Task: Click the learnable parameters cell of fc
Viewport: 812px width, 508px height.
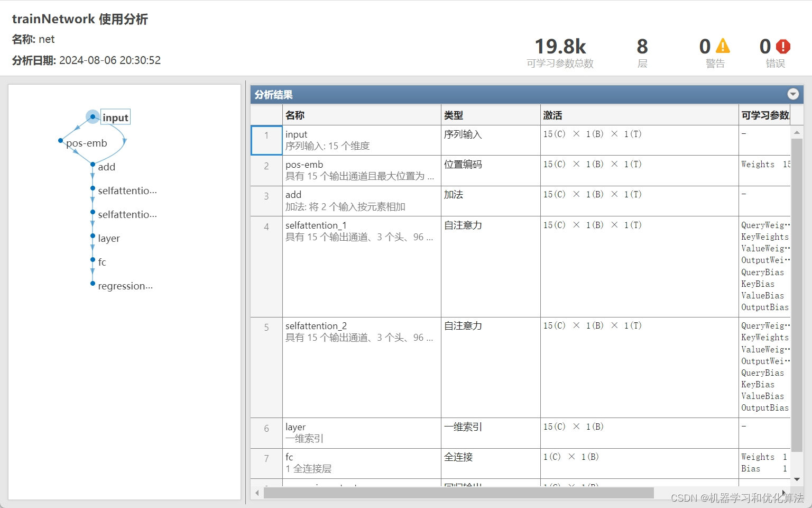Action: (x=764, y=464)
